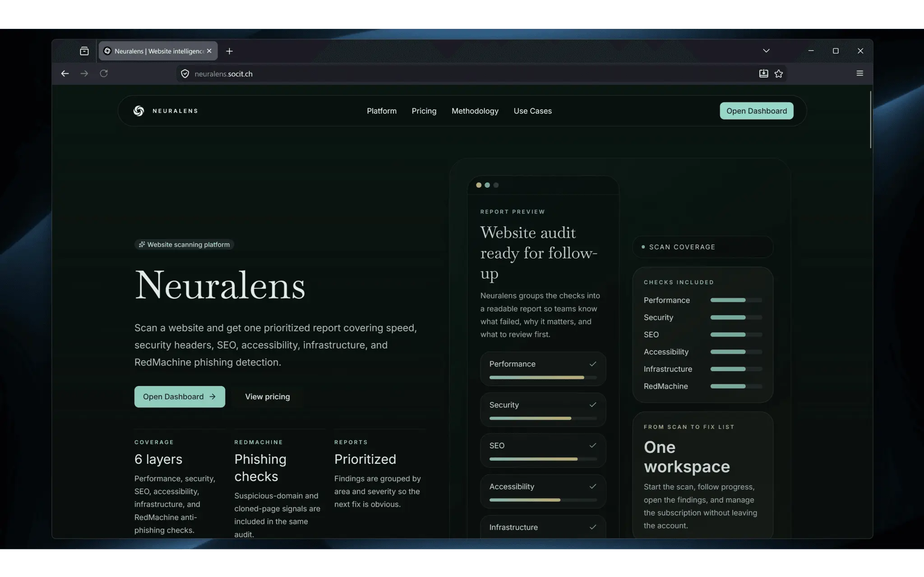
Task: Click the REPORT PREVIEW label
Action: click(513, 212)
